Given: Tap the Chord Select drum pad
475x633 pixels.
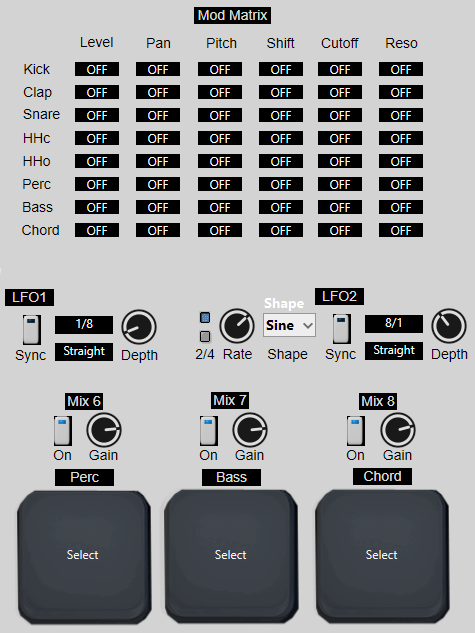Looking at the screenshot, I should 382,557.
